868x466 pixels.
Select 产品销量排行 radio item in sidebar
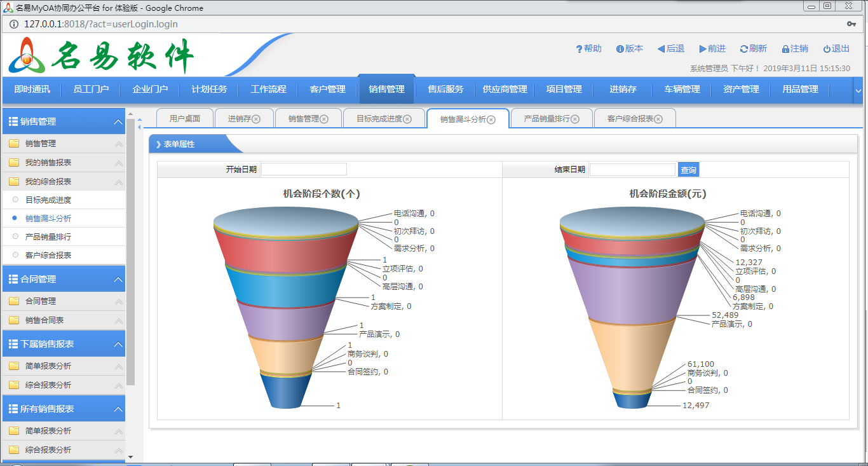click(x=15, y=236)
